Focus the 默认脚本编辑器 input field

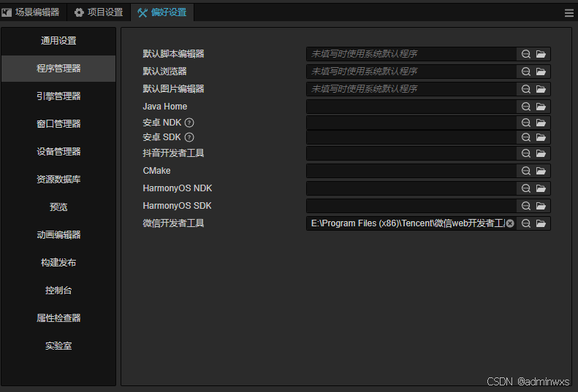tap(411, 54)
